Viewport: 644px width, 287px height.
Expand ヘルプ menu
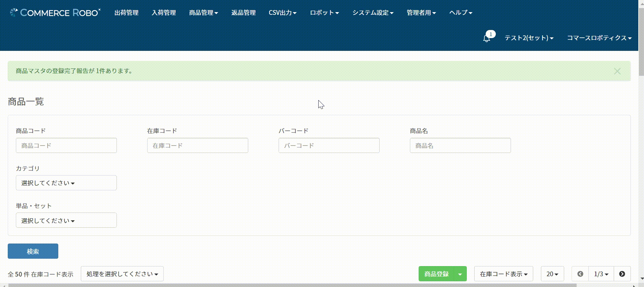(x=461, y=12)
